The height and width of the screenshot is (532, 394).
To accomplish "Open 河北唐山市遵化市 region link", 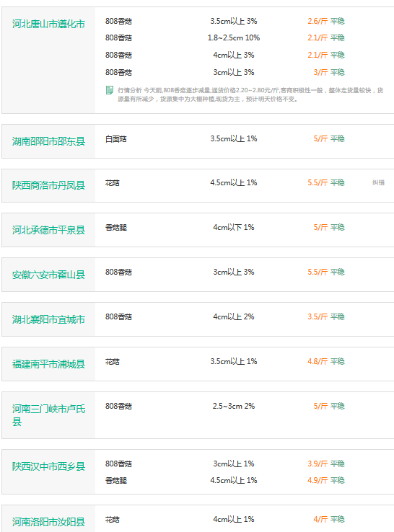I will pos(48,24).
